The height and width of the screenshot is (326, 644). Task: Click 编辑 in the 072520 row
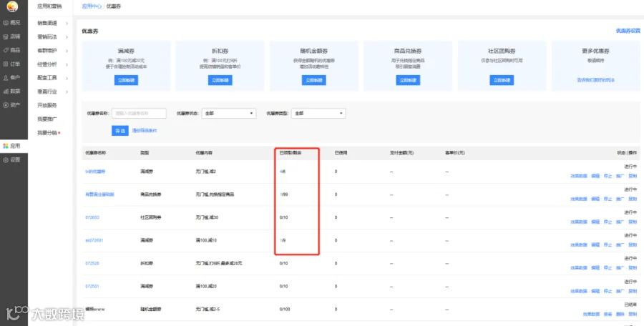[595, 268]
